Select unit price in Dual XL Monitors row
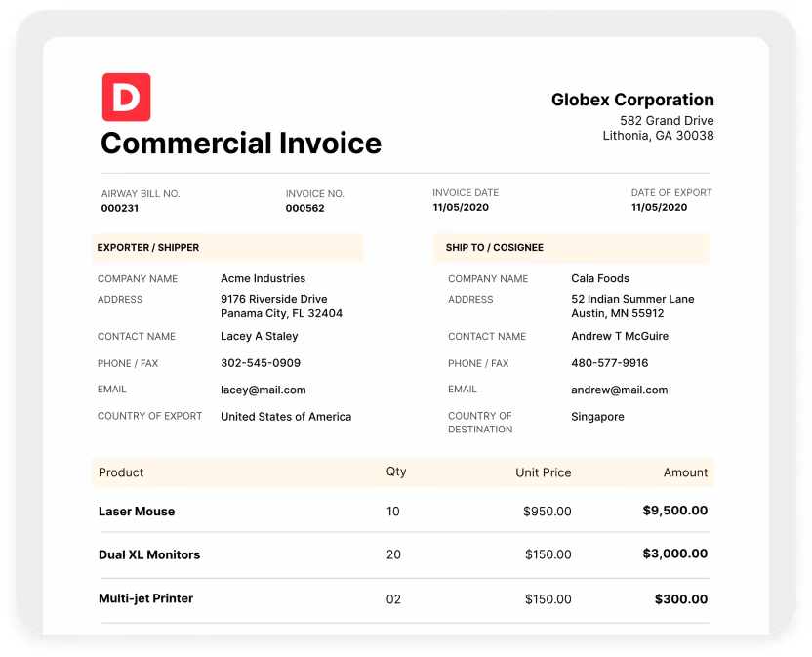Image resolution: width=812 pixels, height=657 pixels. [548, 554]
